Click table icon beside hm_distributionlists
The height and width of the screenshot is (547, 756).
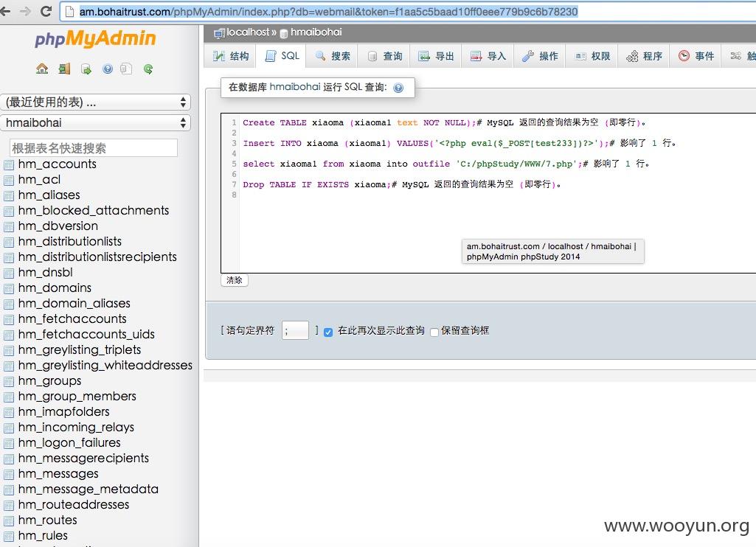pyautogui.click(x=9, y=242)
